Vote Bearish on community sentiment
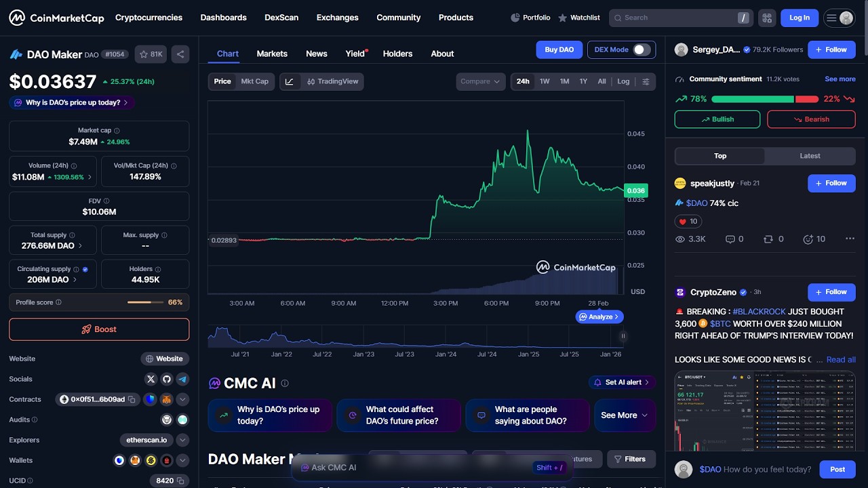868x488 pixels. 811,119
